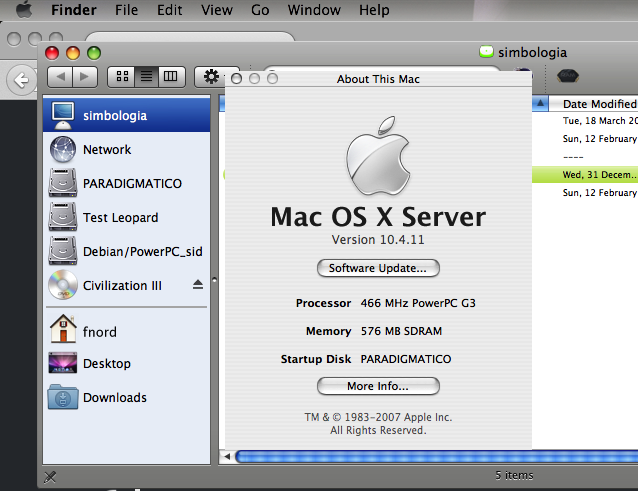Click the sidebar resize handle dot
This screenshot has width=638, height=491.
pos(214,280)
